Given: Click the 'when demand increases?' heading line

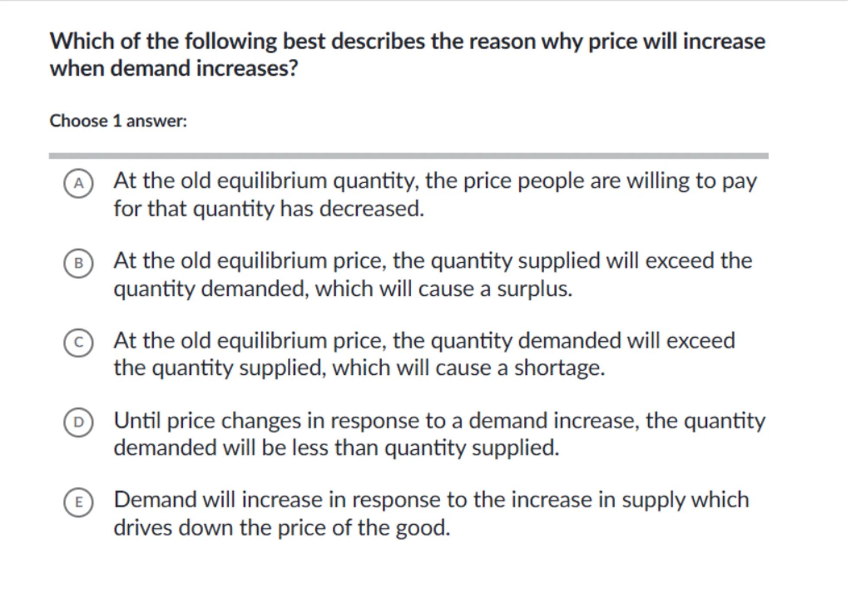Looking at the screenshot, I should pos(174,68).
